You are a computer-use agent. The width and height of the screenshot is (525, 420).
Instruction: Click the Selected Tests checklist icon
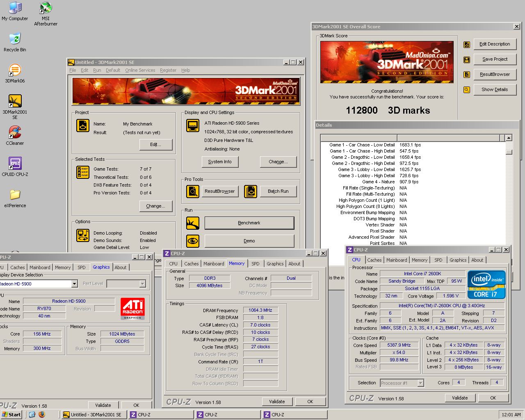(x=83, y=172)
